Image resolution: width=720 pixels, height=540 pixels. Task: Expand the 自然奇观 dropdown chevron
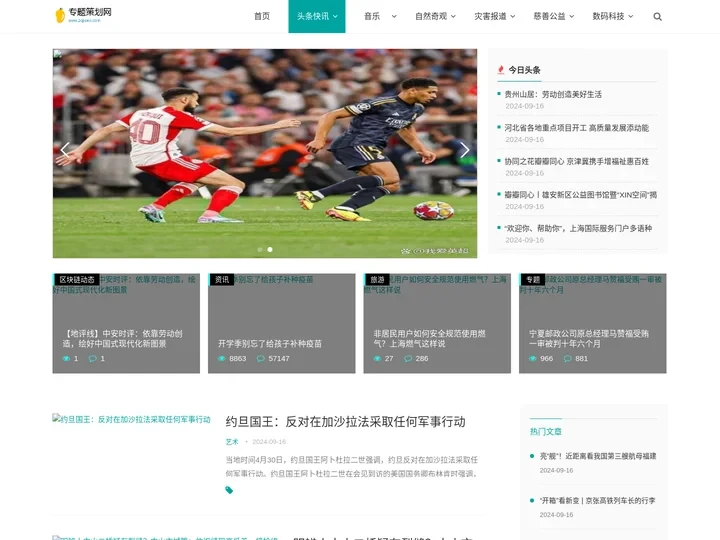[453, 17]
